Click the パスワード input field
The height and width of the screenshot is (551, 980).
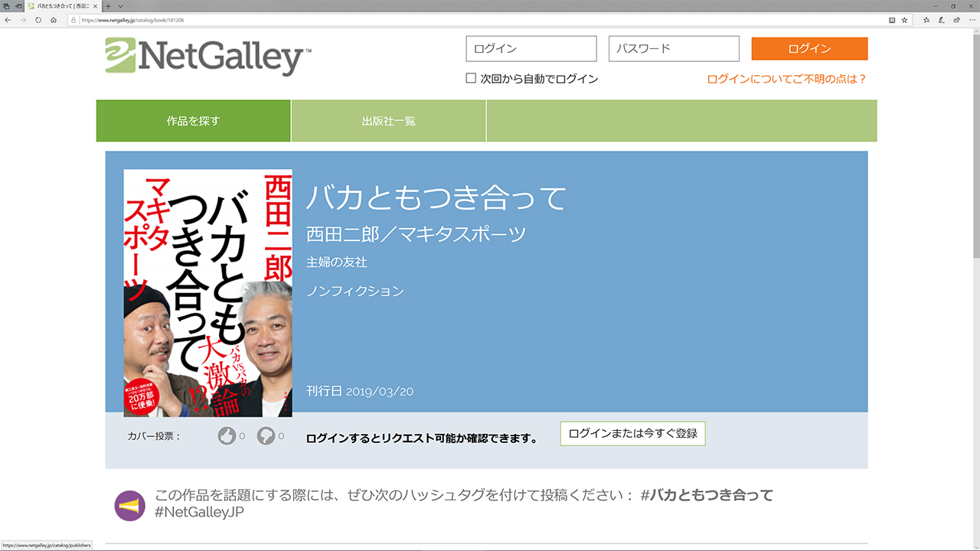[674, 48]
